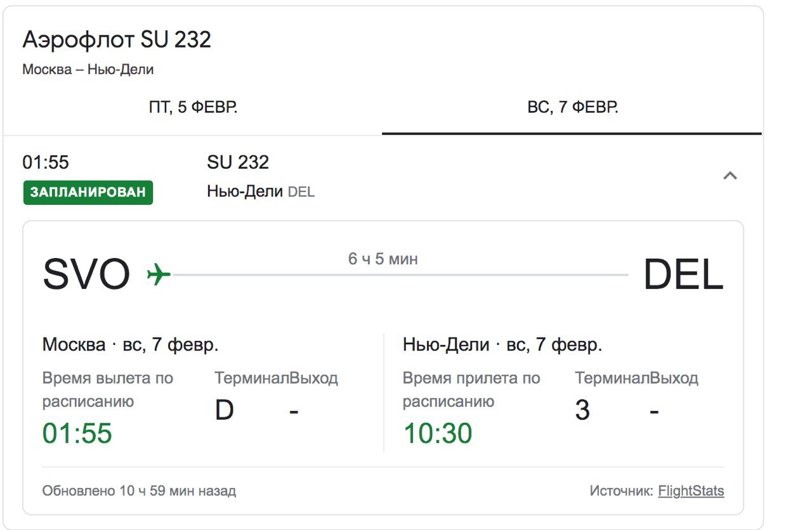Viewport: 812px width, 530px height.
Task: Click the arrival terminal 3 value
Action: coord(582,411)
